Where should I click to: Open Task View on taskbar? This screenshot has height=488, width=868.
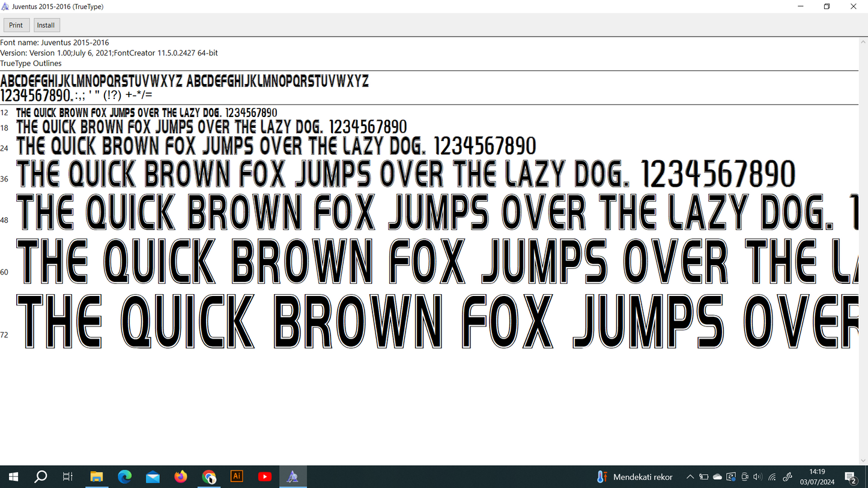tap(68, 477)
